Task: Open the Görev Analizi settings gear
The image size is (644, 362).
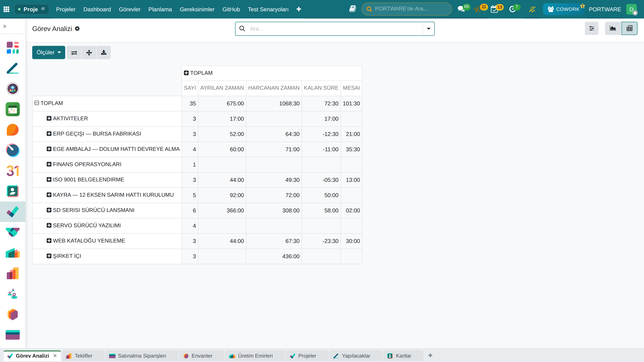Action: tap(77, 29)
